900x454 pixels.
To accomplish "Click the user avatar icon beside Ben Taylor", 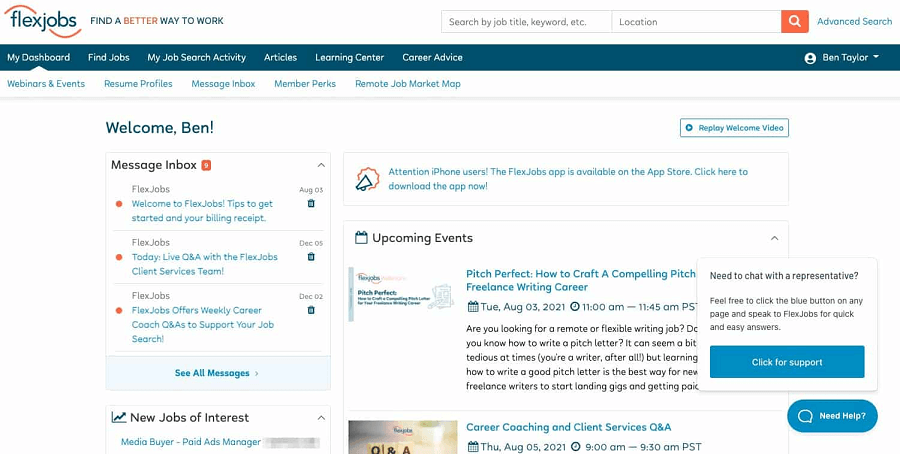I will pyautogui.click(x=810, y=58).
